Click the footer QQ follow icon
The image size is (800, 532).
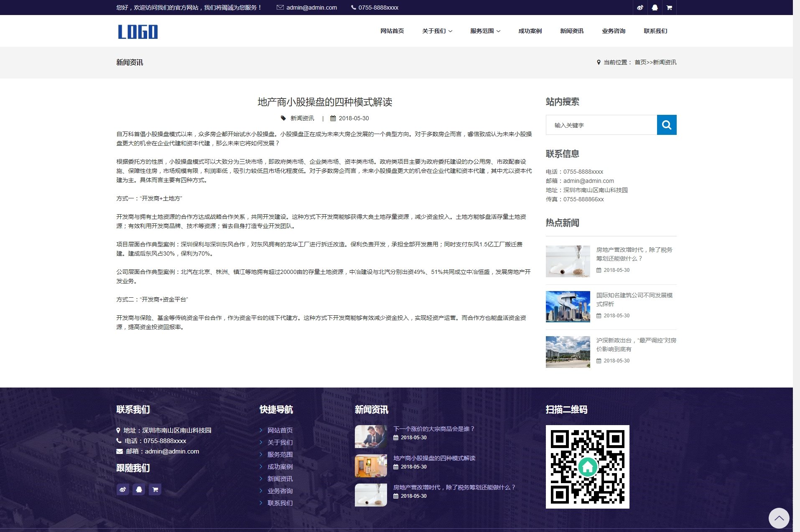pyautogui.click(x=139, y=489)
